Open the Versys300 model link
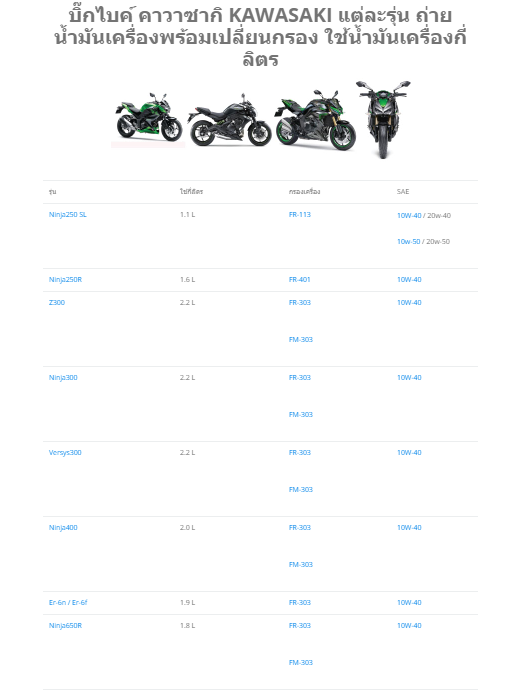The image size is (505, 690). (x=65, y=452)
